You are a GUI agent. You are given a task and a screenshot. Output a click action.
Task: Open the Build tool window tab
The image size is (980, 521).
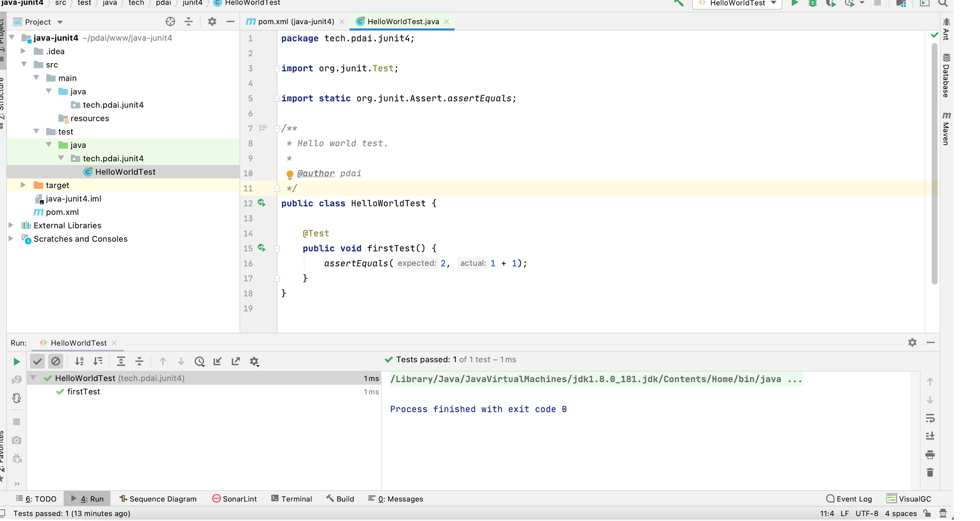point(340,499)
